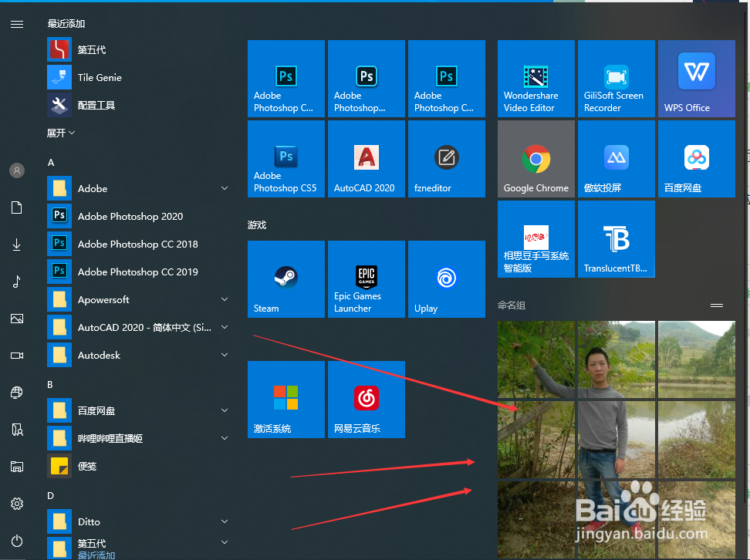Launch GiliSoft Screen Recorder
The width and height of the screenshot is (750, 560).
pyautogui.click(x=616, y=78)
